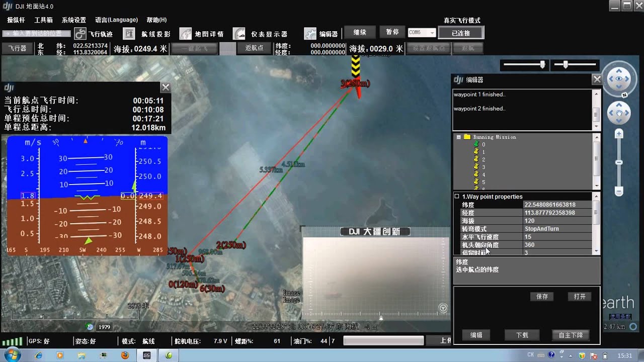This screenshot has width=644, height=362.
Task: Click the 飞行器 (aircraft) button
Action: tap(18, 48)
